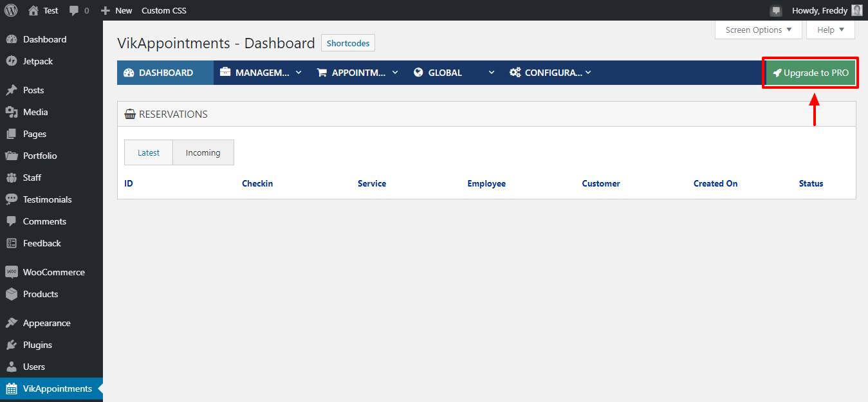
Task: Click the globe icon in Global tab
Action: point(418,73)
